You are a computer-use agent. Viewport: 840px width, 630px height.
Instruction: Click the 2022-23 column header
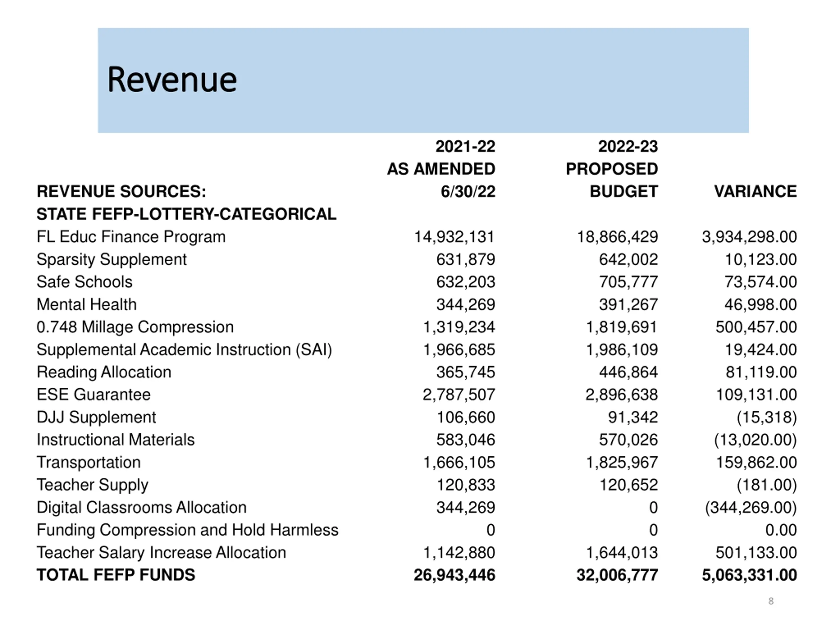coord(628,147)
